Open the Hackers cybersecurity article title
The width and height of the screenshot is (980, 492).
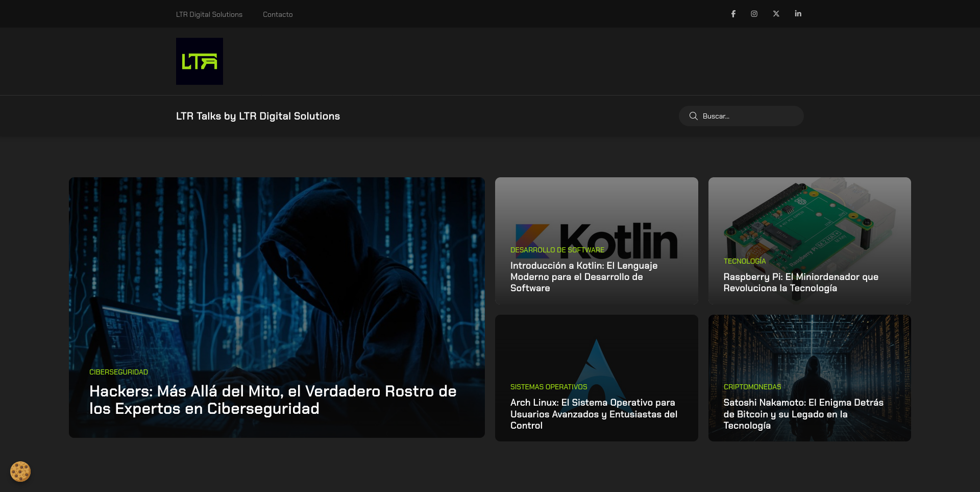point(273,400)
